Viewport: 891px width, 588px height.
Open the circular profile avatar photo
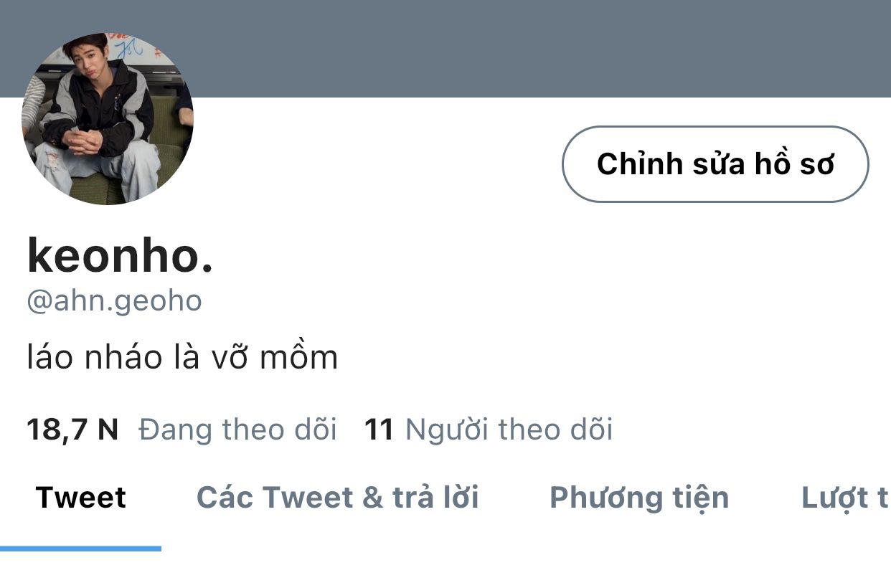(x=108, y=118)
